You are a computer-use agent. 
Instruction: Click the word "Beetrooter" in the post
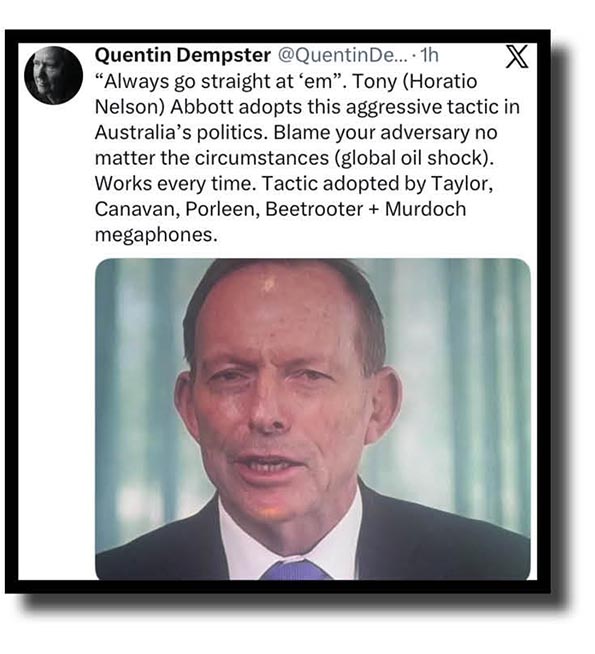[x=314, y=209]
